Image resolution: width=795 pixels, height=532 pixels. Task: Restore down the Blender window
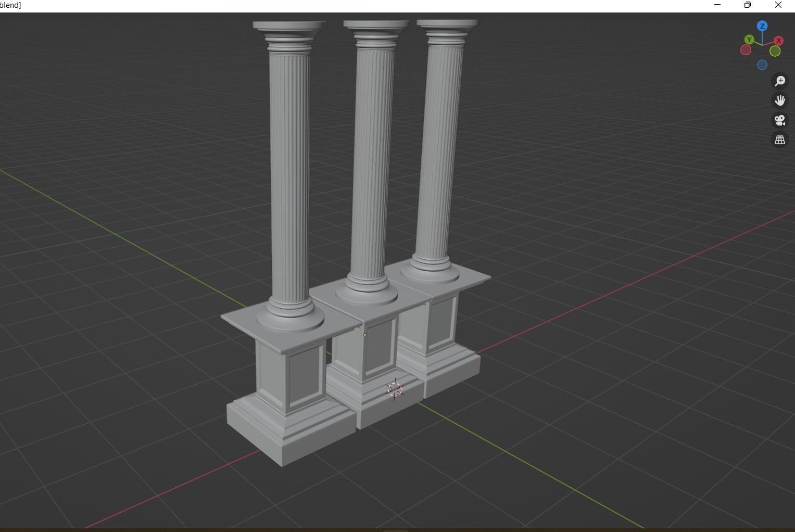748,5
